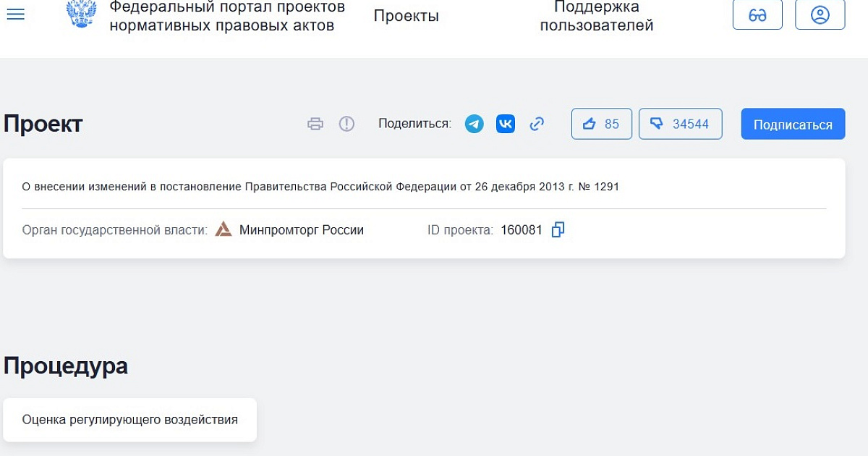The height and width of the screenshot is (456, 868).
Task: Open Поддержка пользователей menu item
Action: pyautogui.click(x=597, y=16)
